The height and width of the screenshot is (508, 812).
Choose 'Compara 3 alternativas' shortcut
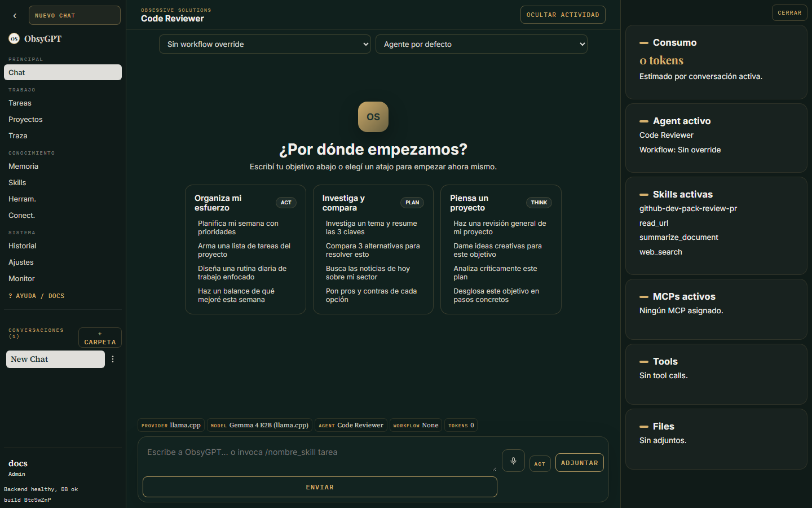pos(373,250)
